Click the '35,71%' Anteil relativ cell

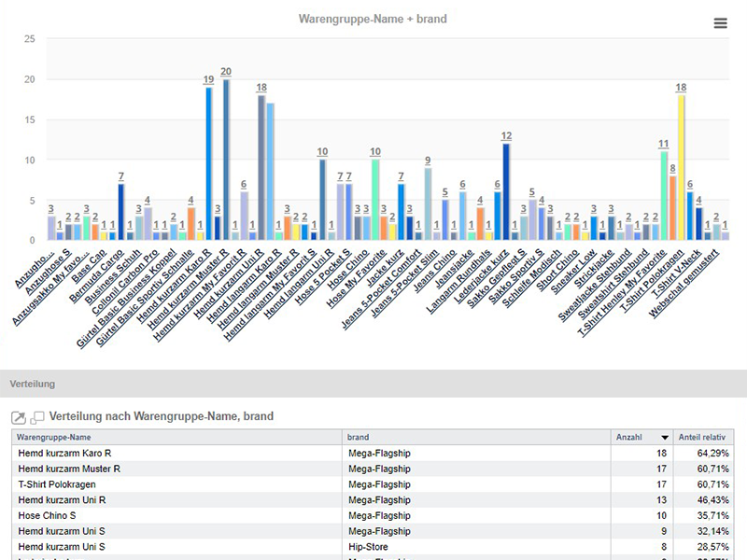[x=712, y=516]
